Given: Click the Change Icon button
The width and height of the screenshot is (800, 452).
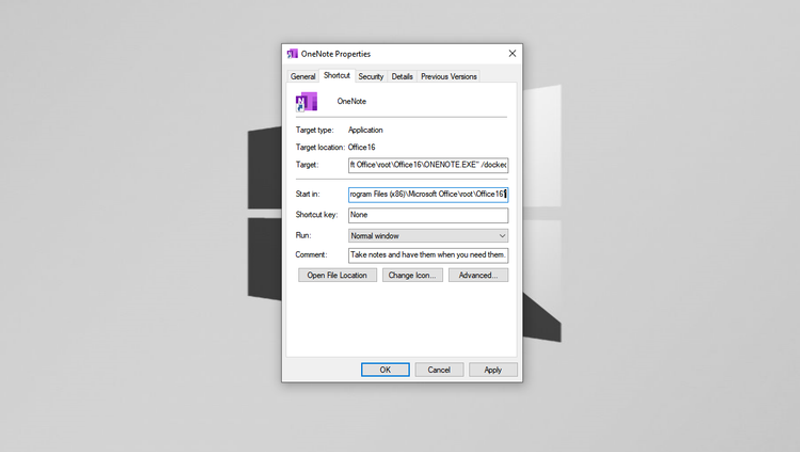Looking at the screenshot, I should [x=412, y=275].
